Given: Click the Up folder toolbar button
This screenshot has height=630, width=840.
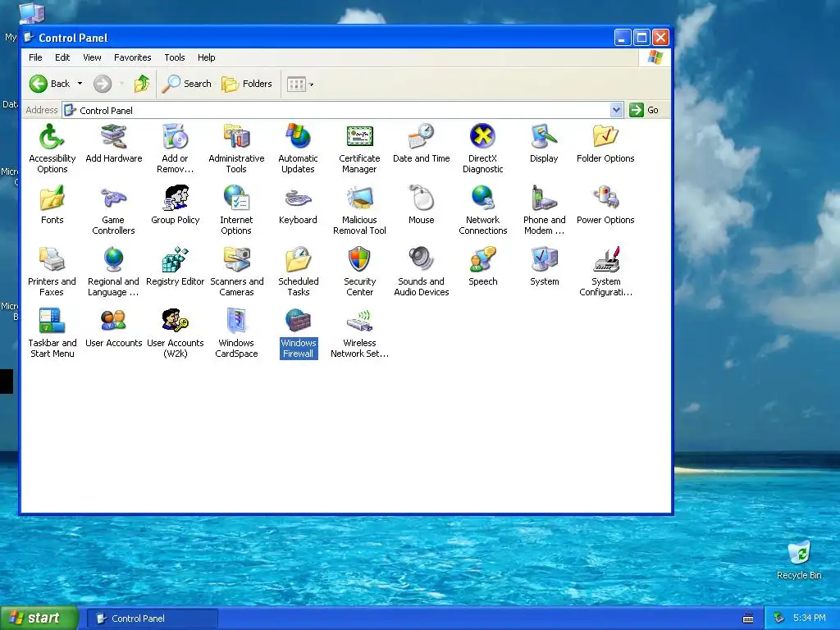Looking at the screenshot, I should [x=141, y=84].
